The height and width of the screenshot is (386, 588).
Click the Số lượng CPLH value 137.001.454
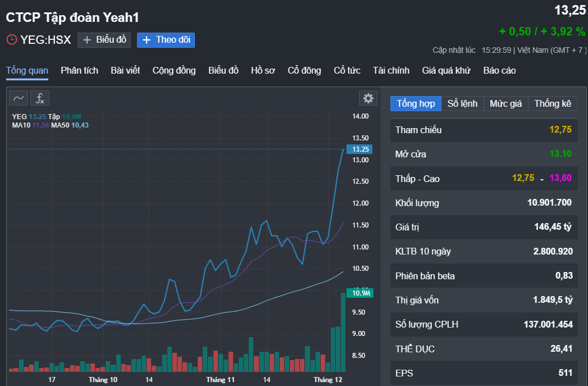click(548, 325)
